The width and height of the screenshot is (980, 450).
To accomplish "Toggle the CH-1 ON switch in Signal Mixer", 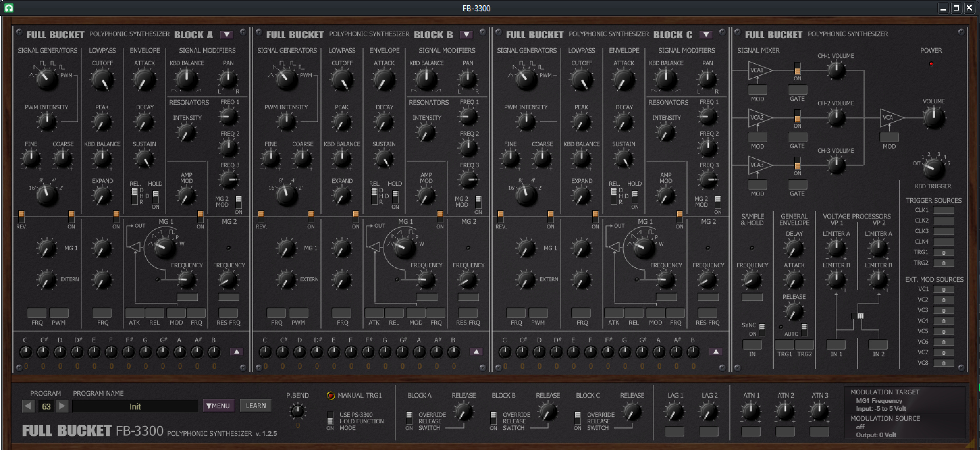I will 797,69.
